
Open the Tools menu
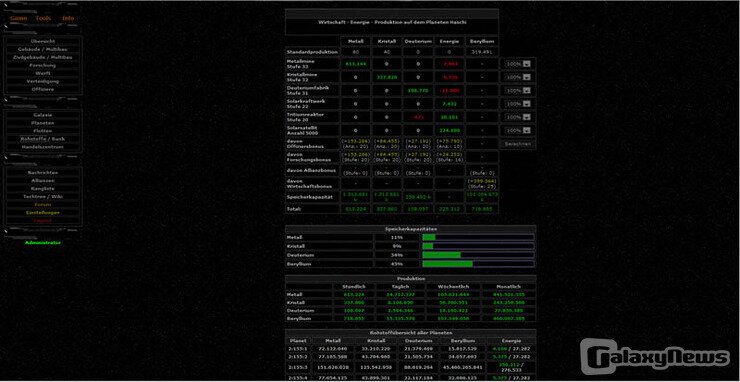click(43, 18)
